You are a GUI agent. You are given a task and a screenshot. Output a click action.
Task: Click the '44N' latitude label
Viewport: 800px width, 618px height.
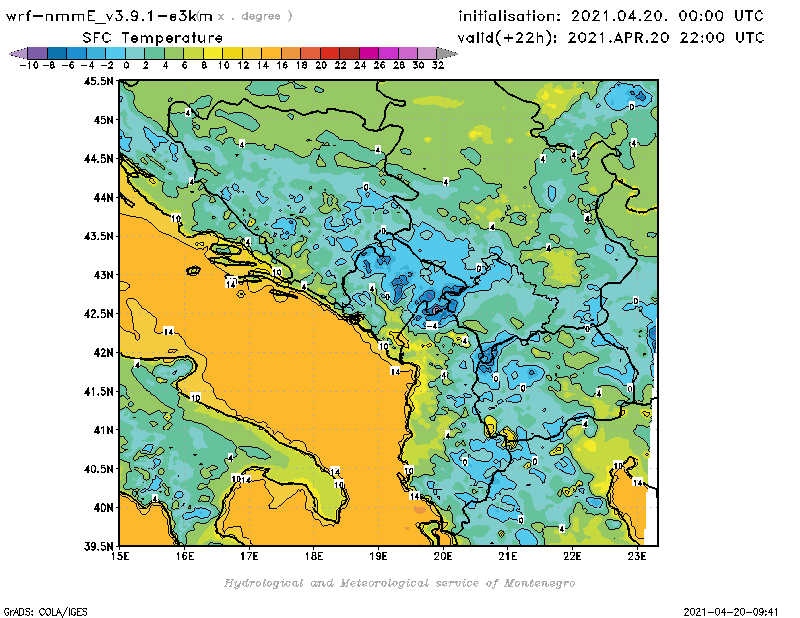point(103,197)
